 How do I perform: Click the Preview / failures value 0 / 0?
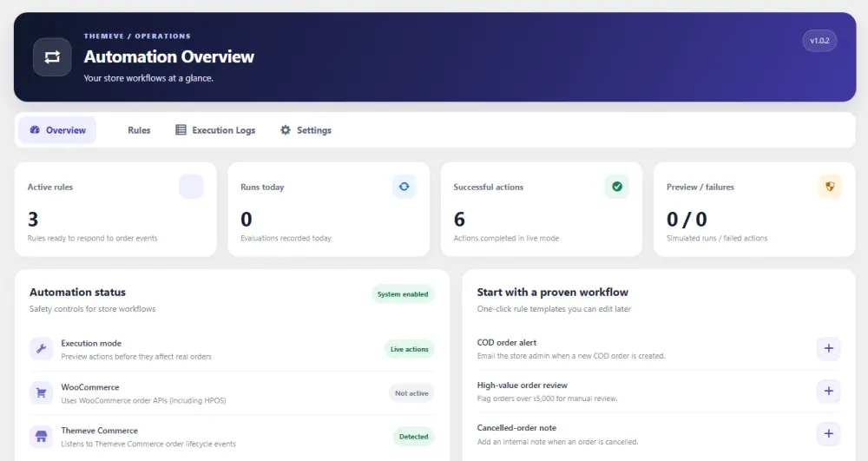pos(687,220)
